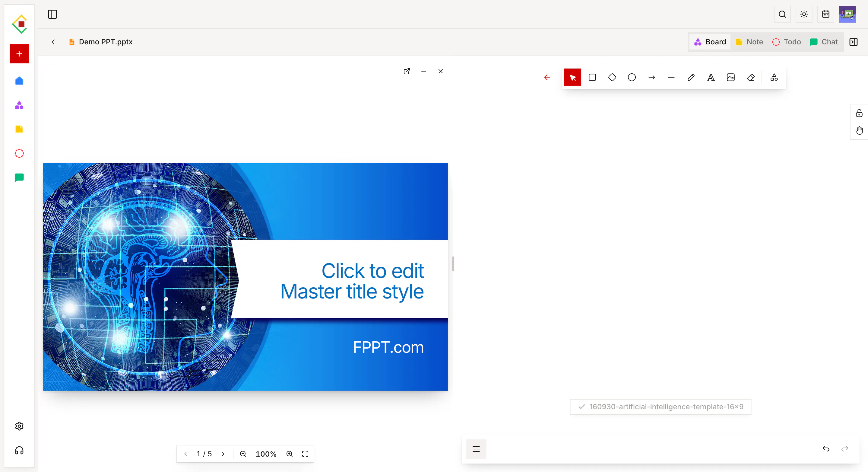Open the search icon in header
868x472 pixels.
[x=782, y=14]
